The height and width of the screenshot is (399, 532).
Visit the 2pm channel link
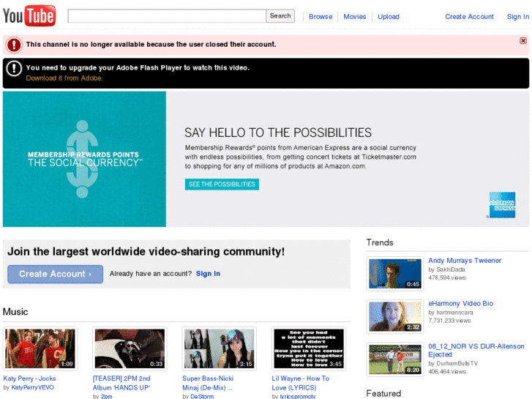coord(107,396)
